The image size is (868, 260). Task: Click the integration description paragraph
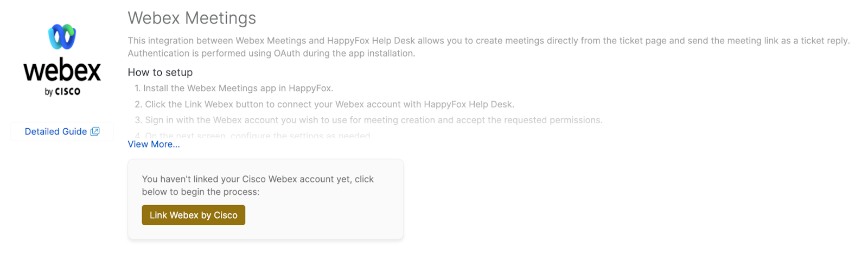(489, 47)
